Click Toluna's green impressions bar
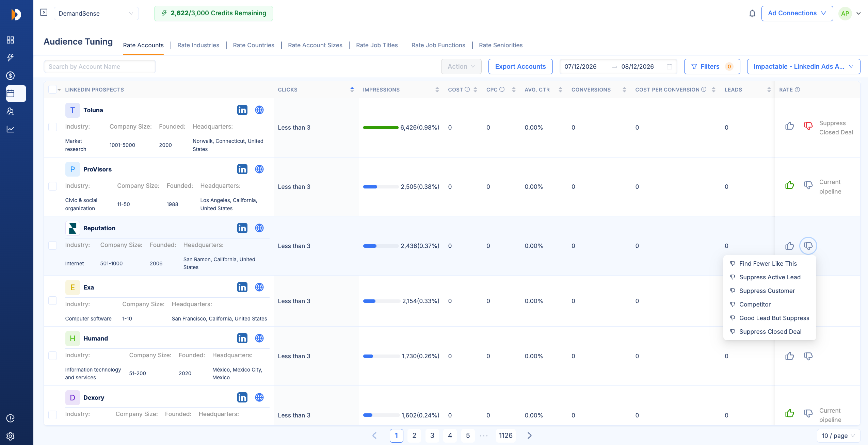Screen dimensions: 868x445 [x=381, y=128]
